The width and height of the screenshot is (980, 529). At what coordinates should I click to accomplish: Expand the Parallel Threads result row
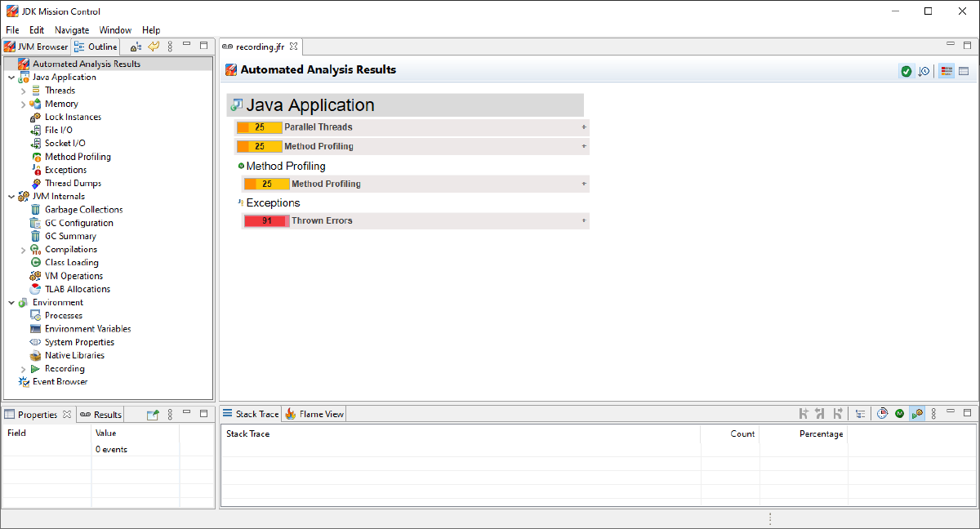[583, 127]
